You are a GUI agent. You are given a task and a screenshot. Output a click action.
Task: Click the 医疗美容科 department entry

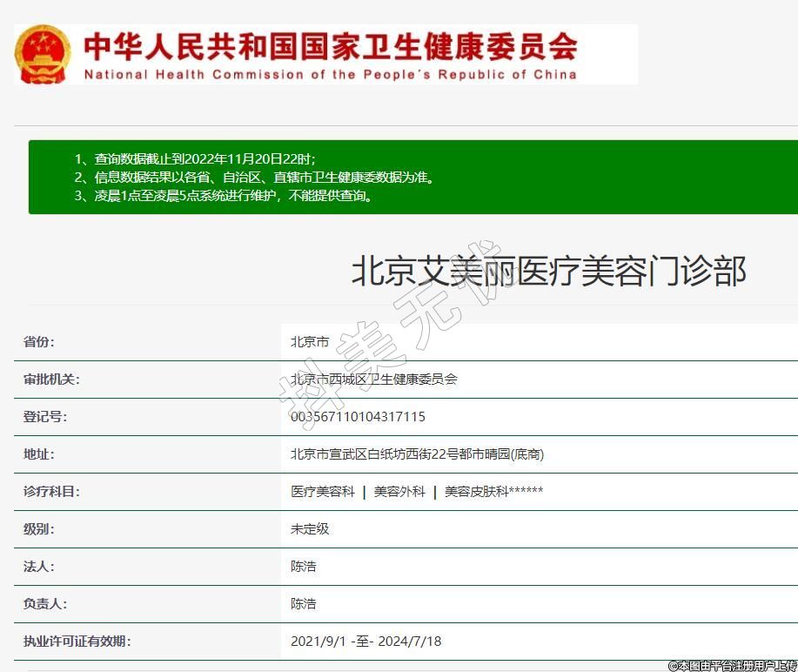point(323,492)
